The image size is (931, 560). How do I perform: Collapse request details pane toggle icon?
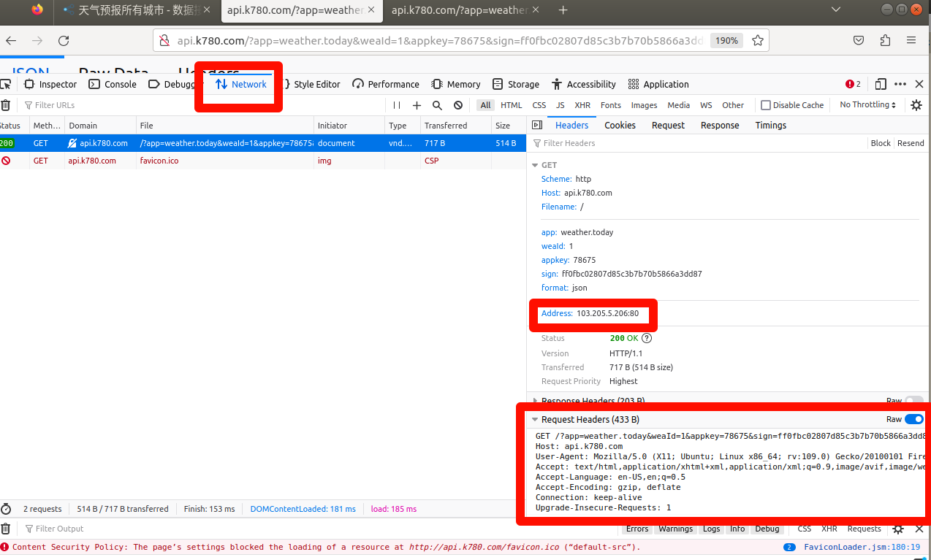[x=537, y=126]
